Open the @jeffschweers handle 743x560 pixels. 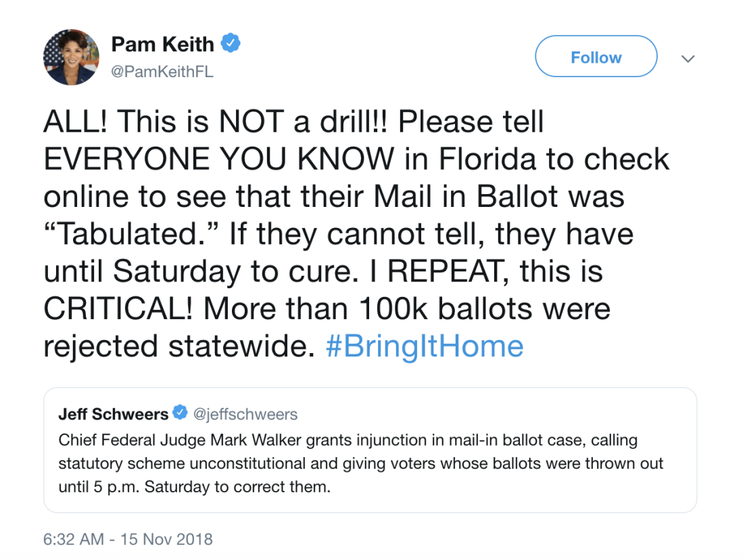pyautogui.click(x=246, y=413)
